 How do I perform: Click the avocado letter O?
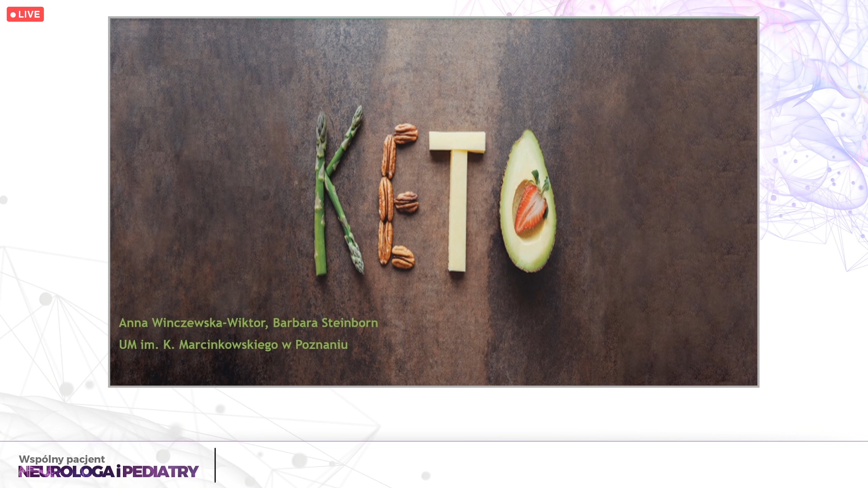[x=528, y=201]
